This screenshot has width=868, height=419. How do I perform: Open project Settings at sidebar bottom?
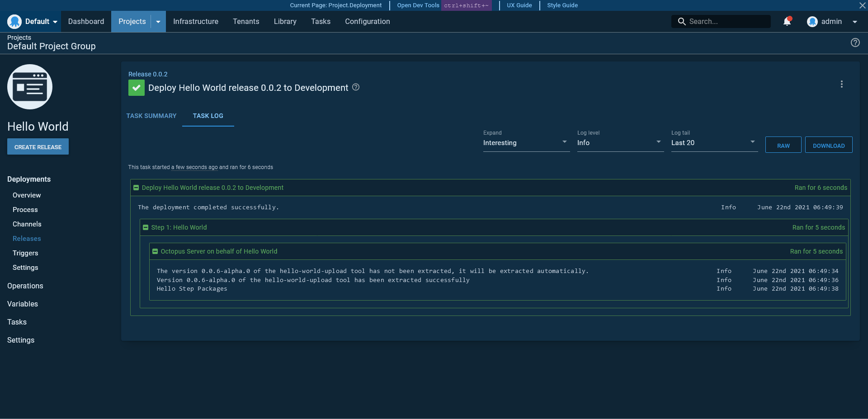tap(21, 340)
